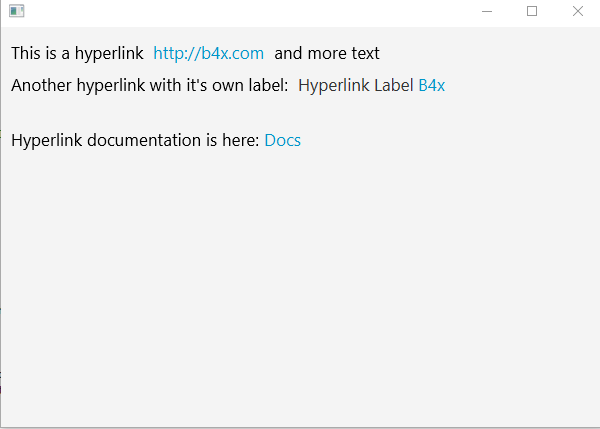Click the blank area below the Docs line
600x429 pixels.
click(300, 280)
